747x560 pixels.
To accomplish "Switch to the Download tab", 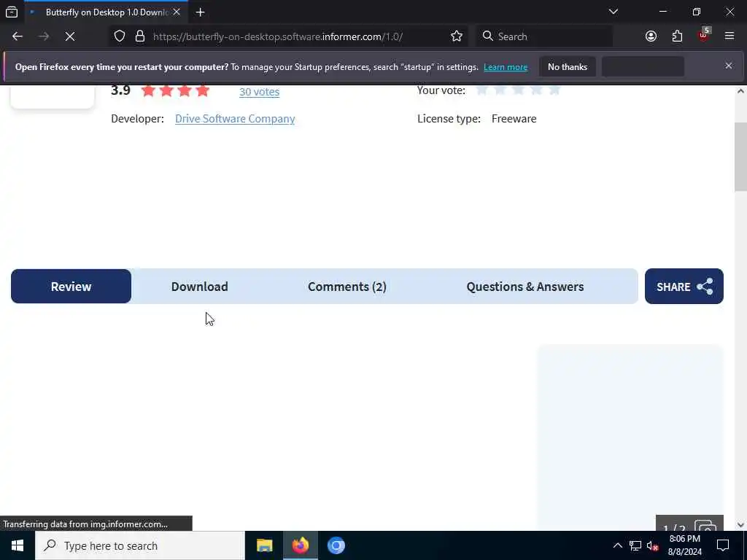I will click(200, 286).
